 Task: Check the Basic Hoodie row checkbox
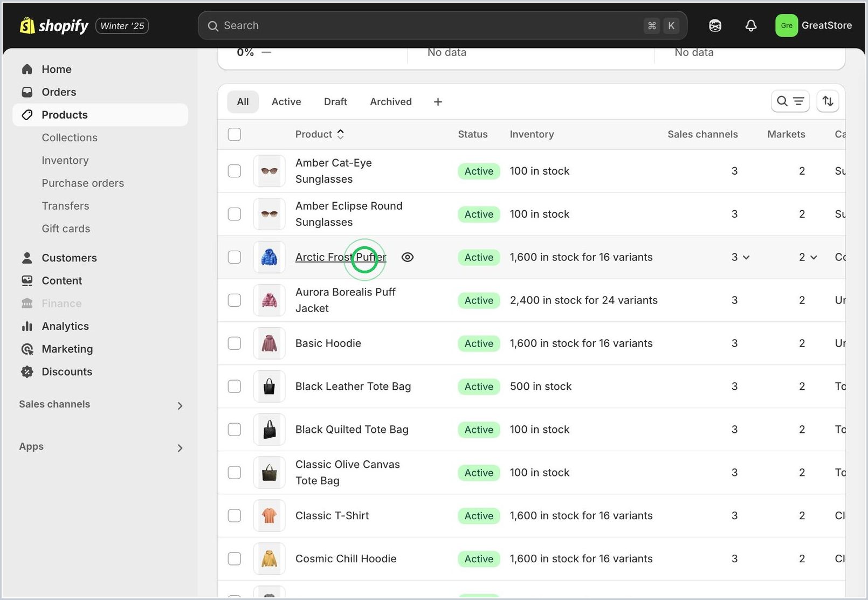(x=235, y=343)
